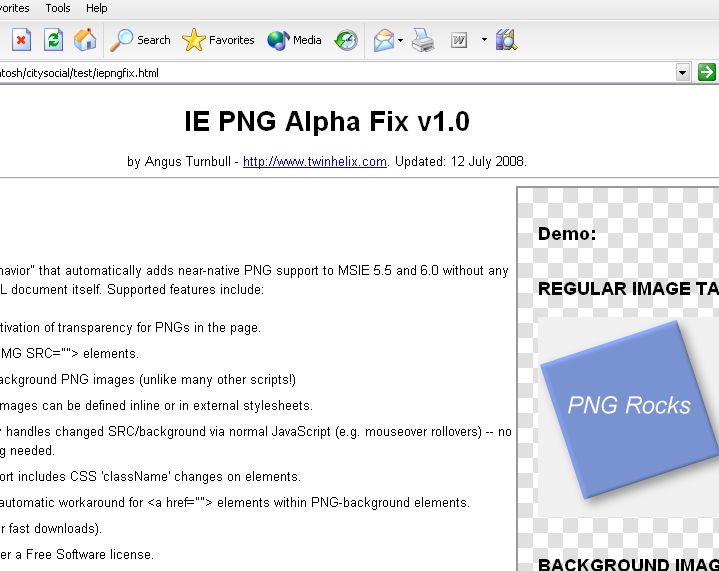Image resolution: width=719 pixels, height=571 pixels.
Task: Click the IE PNG Alpha Fix v1.0 heading
Action: tap(327, 122)
